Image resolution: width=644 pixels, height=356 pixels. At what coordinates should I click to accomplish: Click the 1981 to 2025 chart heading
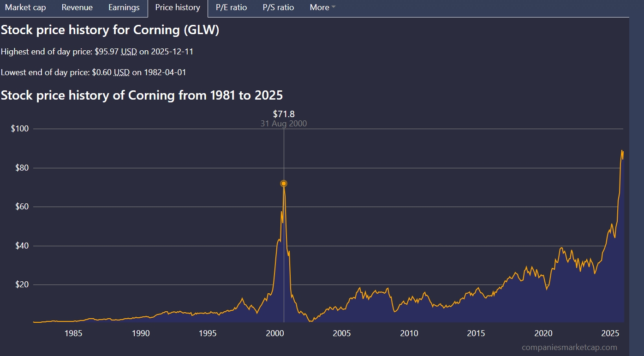point(142,95)
